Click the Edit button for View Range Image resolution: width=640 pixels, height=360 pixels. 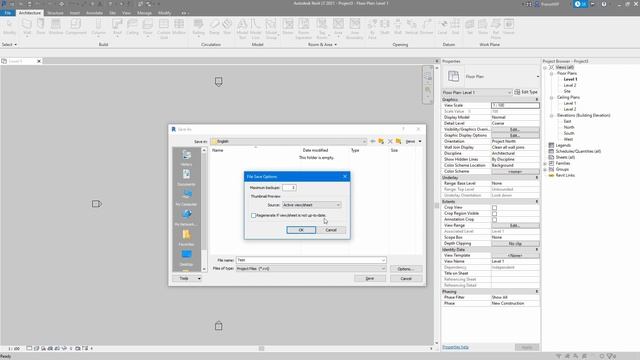pos(515,225)
